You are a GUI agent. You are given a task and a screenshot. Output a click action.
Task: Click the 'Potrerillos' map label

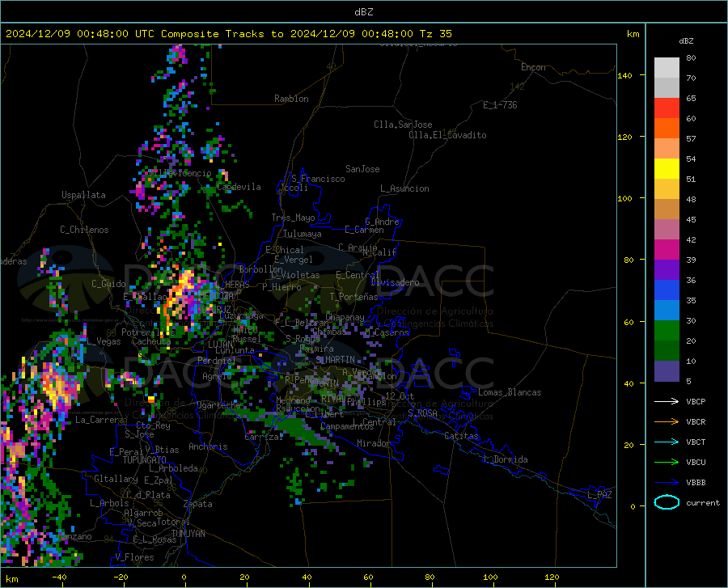tap(148, 332)
